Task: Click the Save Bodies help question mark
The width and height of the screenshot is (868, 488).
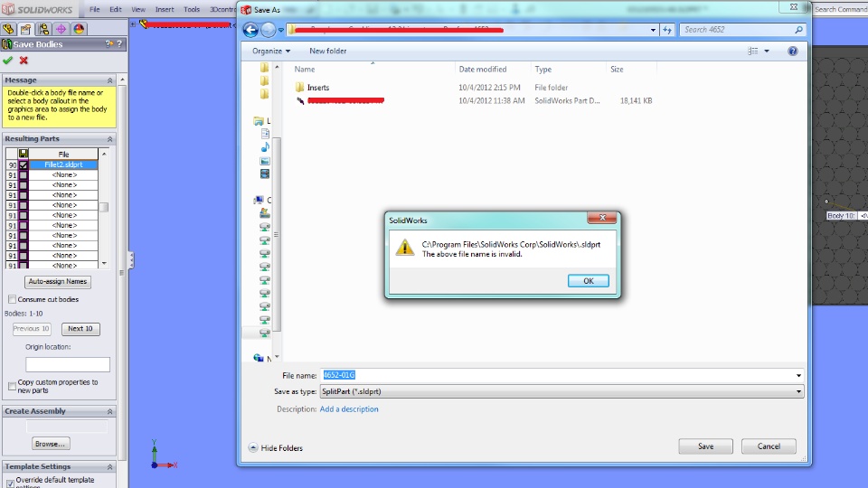Action: pyautogui.click(x=119, y=43)
